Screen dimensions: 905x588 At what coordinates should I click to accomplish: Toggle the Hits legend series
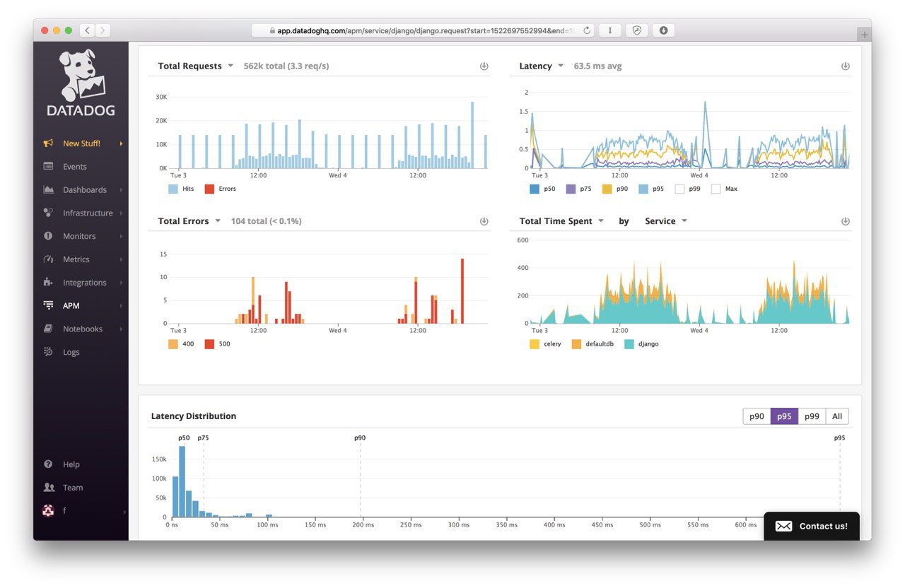click(x=180, y=189)
